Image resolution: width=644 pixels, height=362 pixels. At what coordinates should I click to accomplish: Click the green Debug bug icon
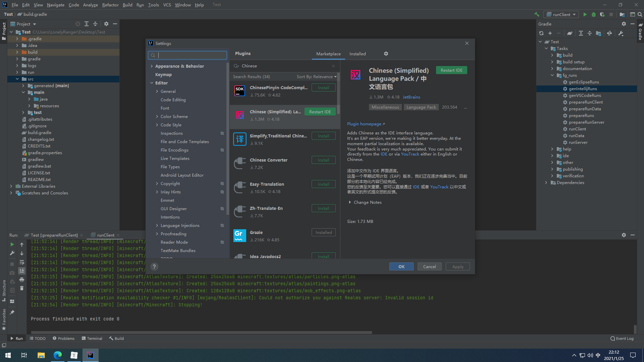coord(594,14)
